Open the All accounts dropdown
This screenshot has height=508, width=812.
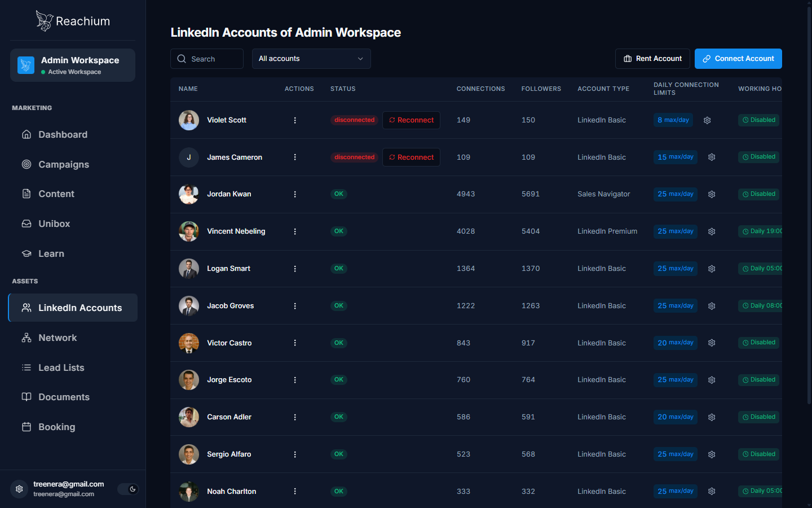[311, 59]
